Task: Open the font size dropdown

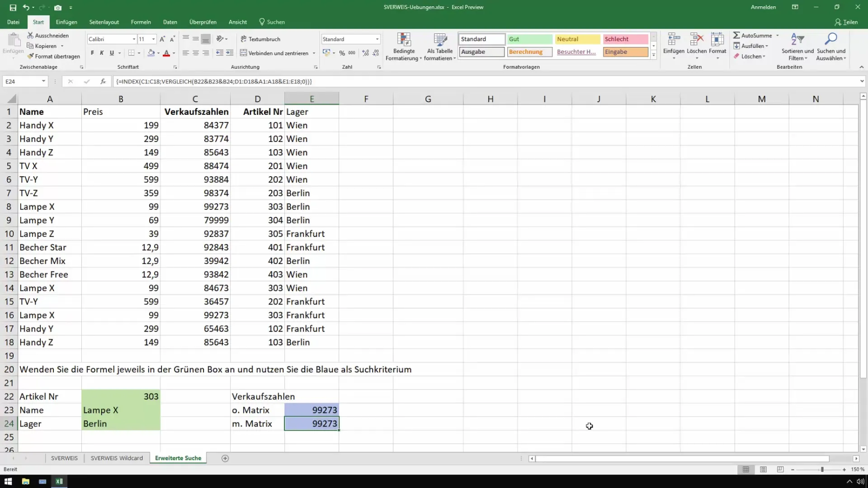Action: [x=154, y=39]
